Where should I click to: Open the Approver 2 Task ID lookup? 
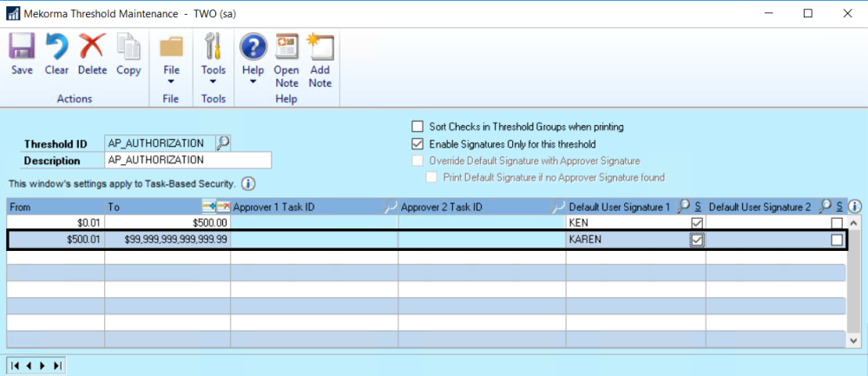coord(558,208)
